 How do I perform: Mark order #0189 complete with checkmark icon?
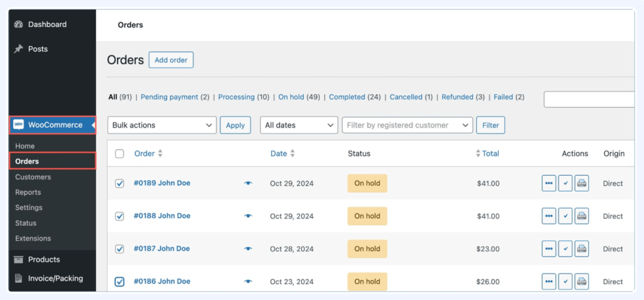pos(565,184)
